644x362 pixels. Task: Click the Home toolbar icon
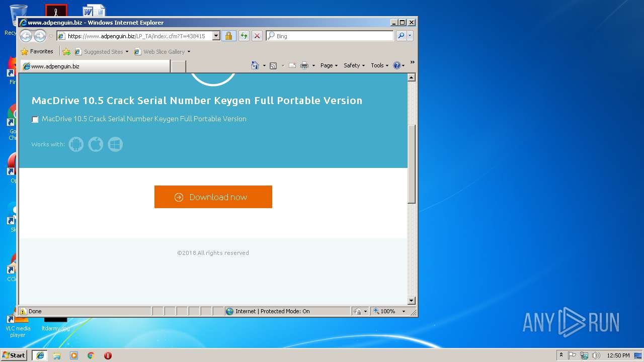(255, 65)
